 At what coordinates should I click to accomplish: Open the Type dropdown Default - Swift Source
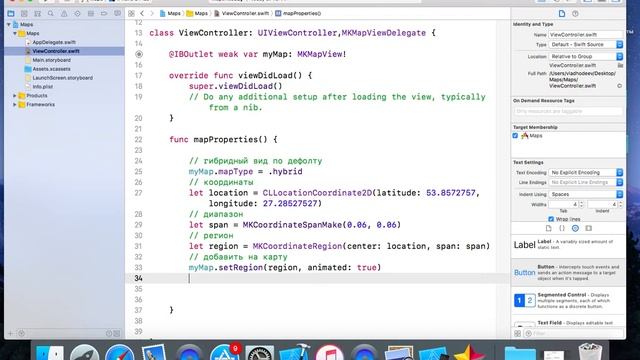(586, 44)
